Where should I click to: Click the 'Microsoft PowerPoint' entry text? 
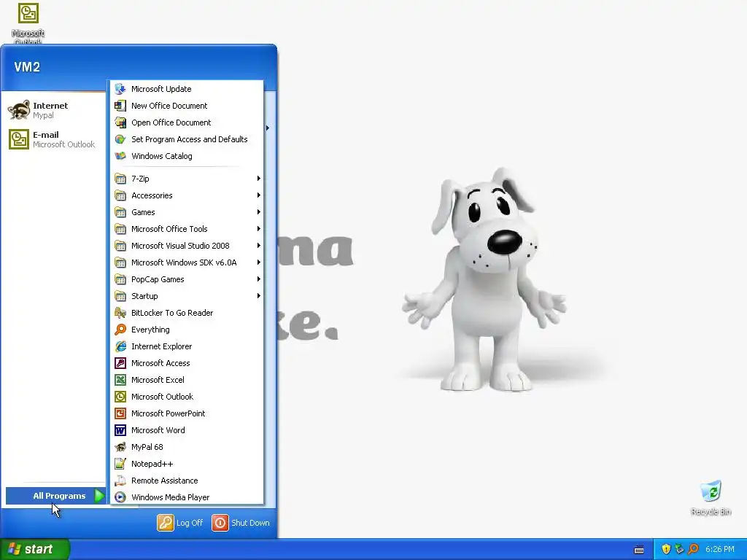169,413
